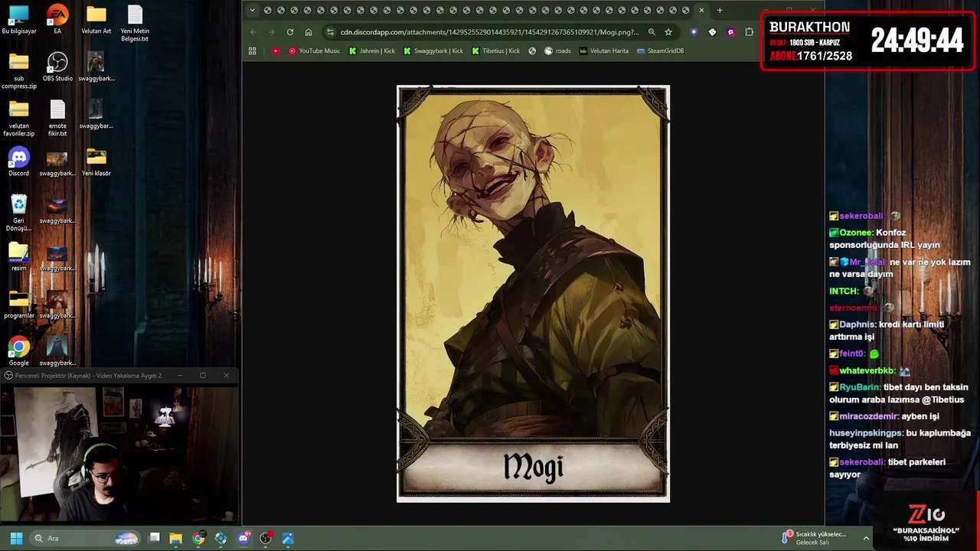The image size is (980, 551).
Task: Switch to OBS on the taskbar
Action: [266, 538]
